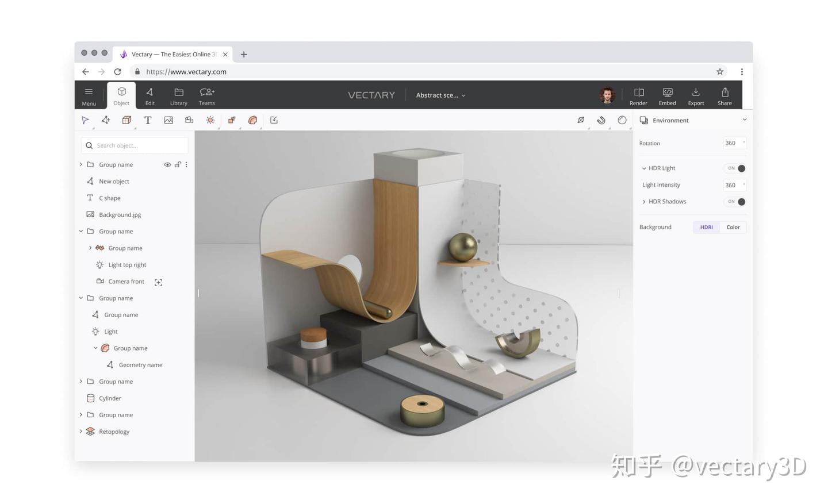Collapse the Environment panel with its chevron
The height and width of the screenshot is (504, 828).
pos(745,120)
